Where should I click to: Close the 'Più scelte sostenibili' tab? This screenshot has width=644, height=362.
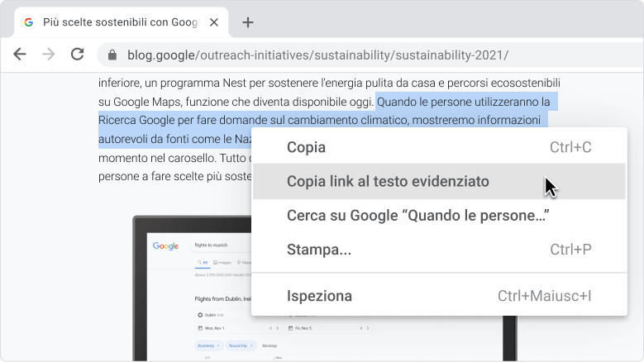point(214,22)
